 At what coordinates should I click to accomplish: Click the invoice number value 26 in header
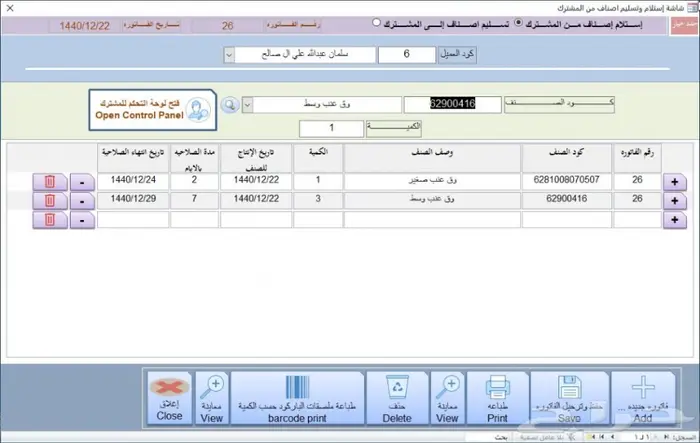pyautogui.click(x=228, y=26)
